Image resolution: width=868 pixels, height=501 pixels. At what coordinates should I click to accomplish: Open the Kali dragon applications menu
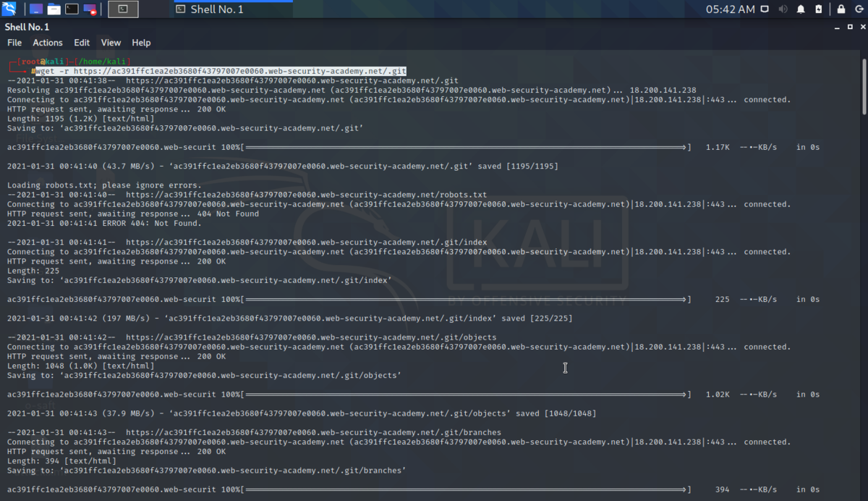pos(9,9)
